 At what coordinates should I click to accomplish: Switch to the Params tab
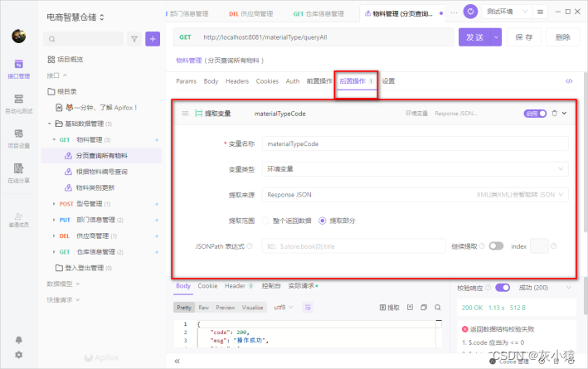(187, 81)
